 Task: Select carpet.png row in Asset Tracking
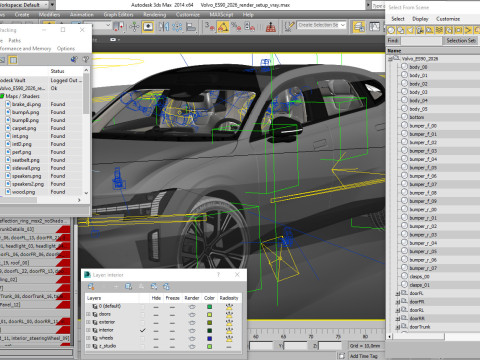pyautogui.click(x=41, y=128)
